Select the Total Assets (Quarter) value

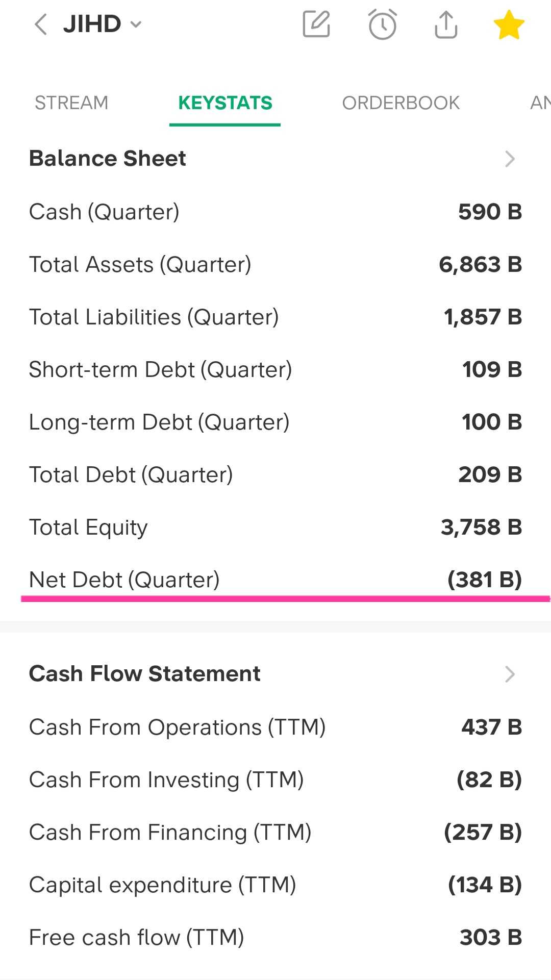[480, 265]
